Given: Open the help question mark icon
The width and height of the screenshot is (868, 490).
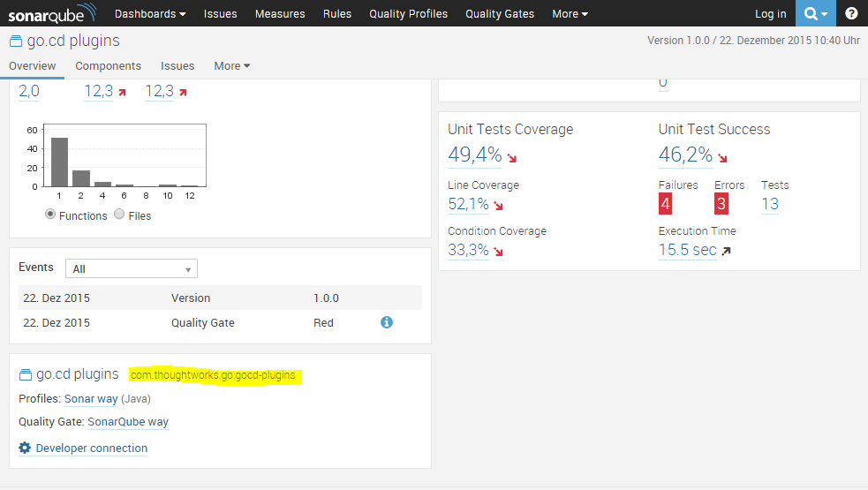Looking at the screenshot, I should [x=851, y=13].
